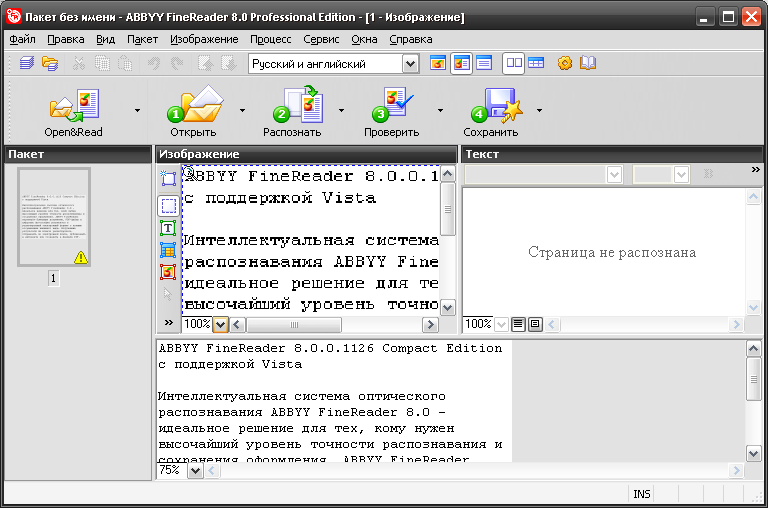Open the Распознать dropdown arrow
The width and height of the screenshot is (768, 508).
(341, 111)
